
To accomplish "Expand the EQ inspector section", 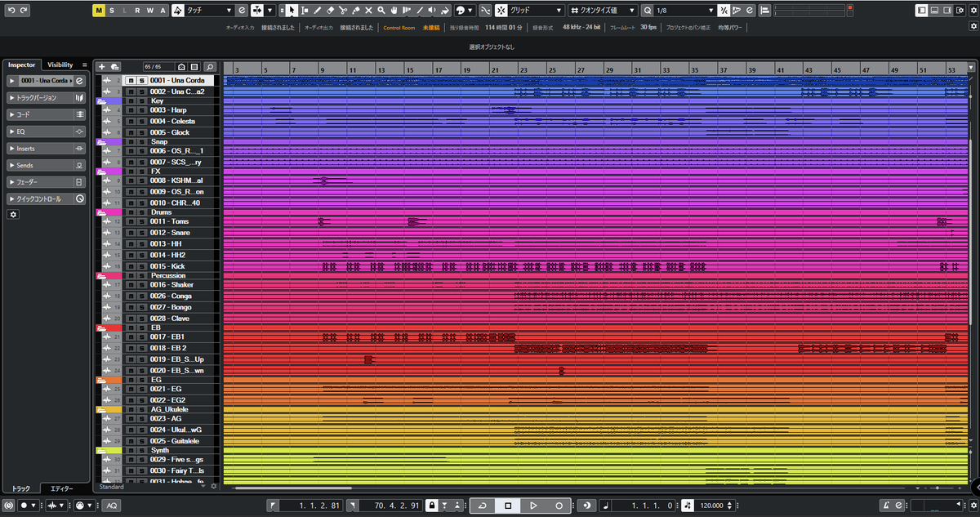I will (46, 131).
